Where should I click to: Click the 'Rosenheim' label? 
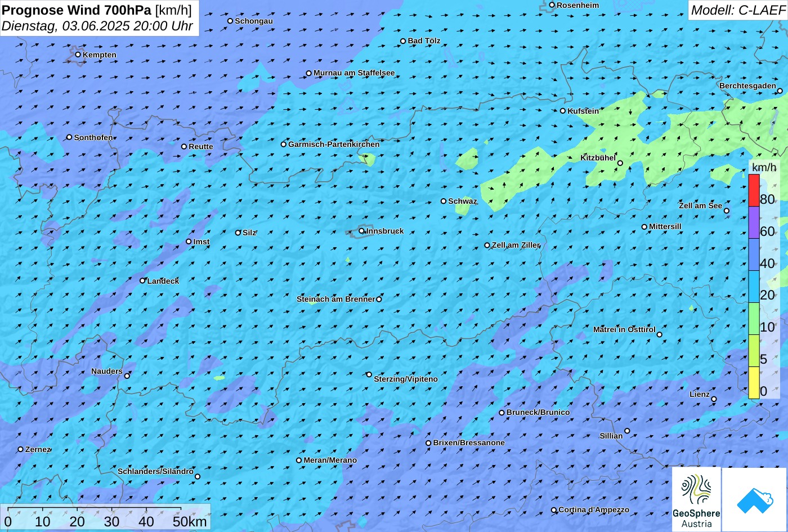tap(578, 5)
